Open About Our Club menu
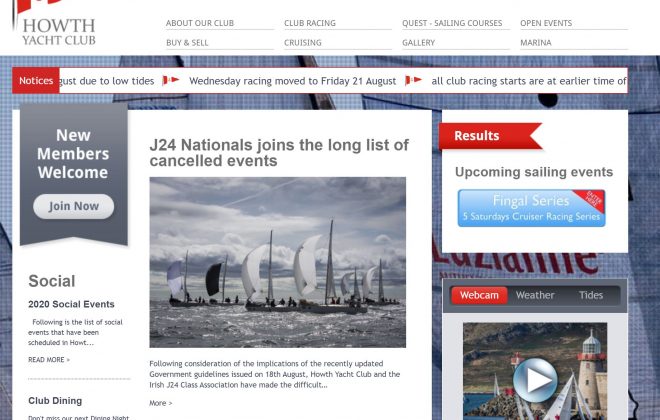 (x=200, y=23)
